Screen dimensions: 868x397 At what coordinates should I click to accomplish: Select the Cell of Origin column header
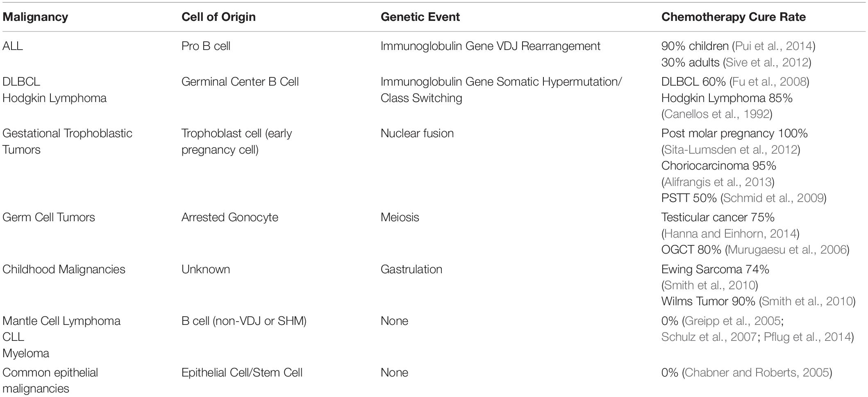pyautogui.click(x=218, y=17)
